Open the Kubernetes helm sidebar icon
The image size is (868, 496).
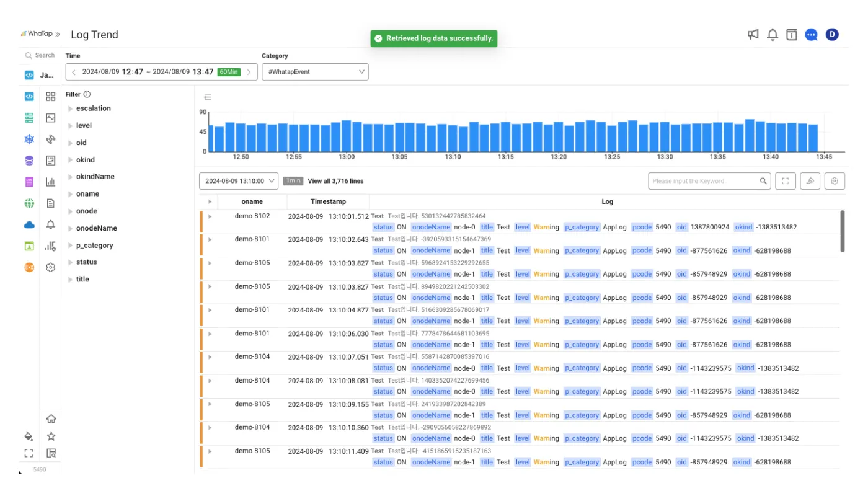tap(29, 139)
